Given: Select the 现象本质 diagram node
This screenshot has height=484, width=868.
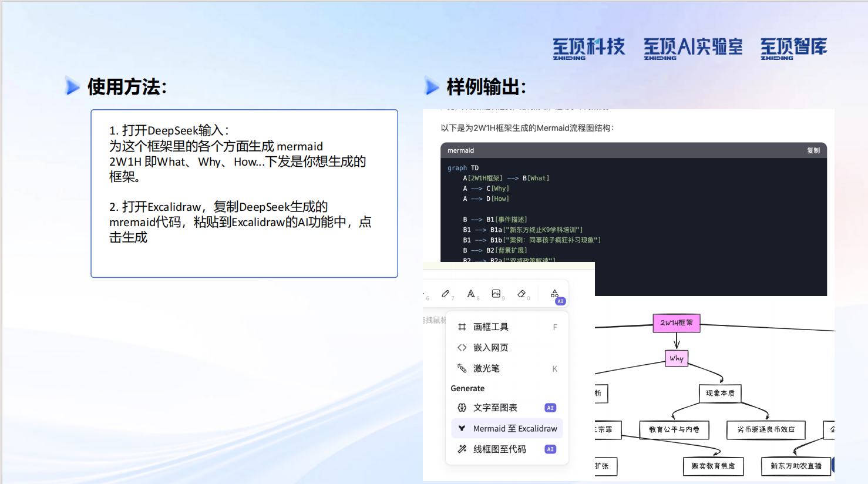Looking at the screenshot, I should [720, 394].
